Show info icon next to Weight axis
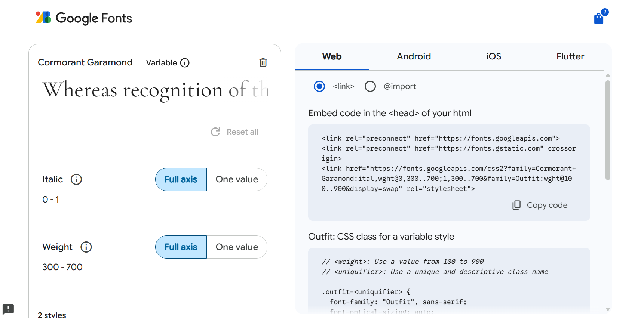Image resolution: width=644 pixels, height=318 pixels. click(86, 247)
